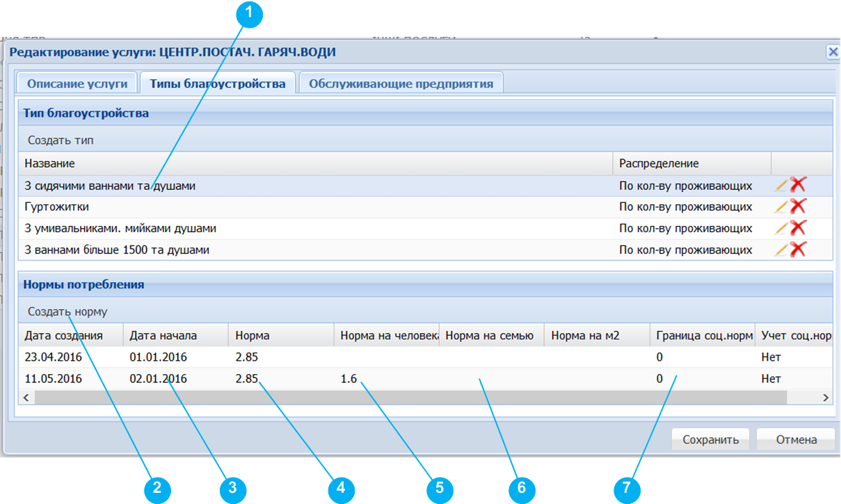Close the Редактирование услуги dialog
This screenshot has height=504, width=841.
(x=833, y=51)
